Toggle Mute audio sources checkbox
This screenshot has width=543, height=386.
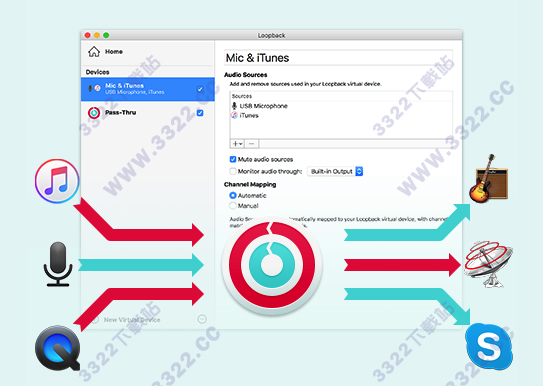point(233,159)
